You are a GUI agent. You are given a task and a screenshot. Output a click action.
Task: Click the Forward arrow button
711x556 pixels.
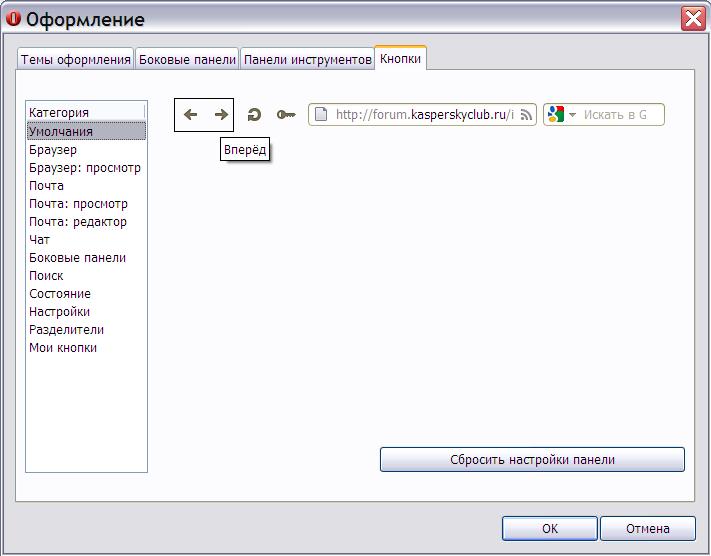click(x=221, y=115)
